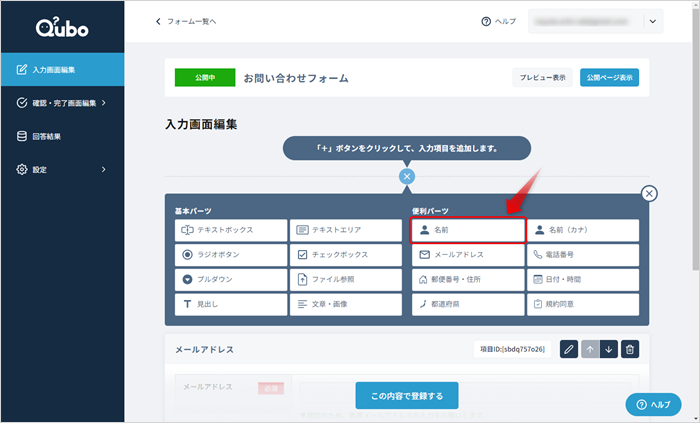Close the add-item toggle with the blue X
700x423 pixels.
407,176
